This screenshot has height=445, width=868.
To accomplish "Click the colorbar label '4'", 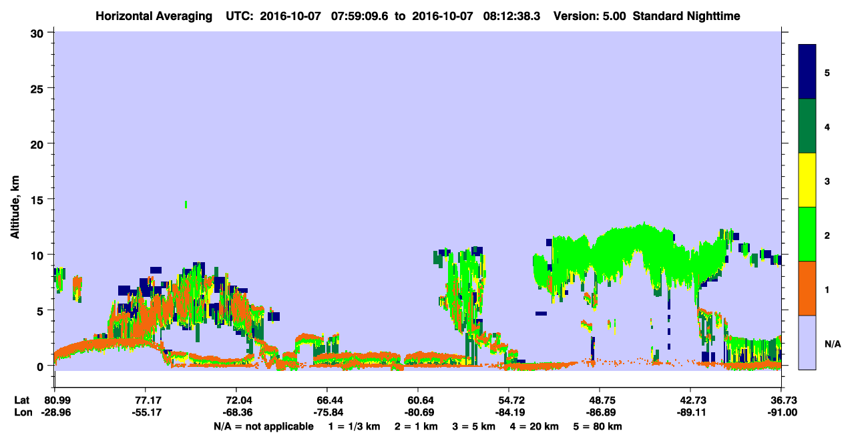I will (x=827, y=126).
